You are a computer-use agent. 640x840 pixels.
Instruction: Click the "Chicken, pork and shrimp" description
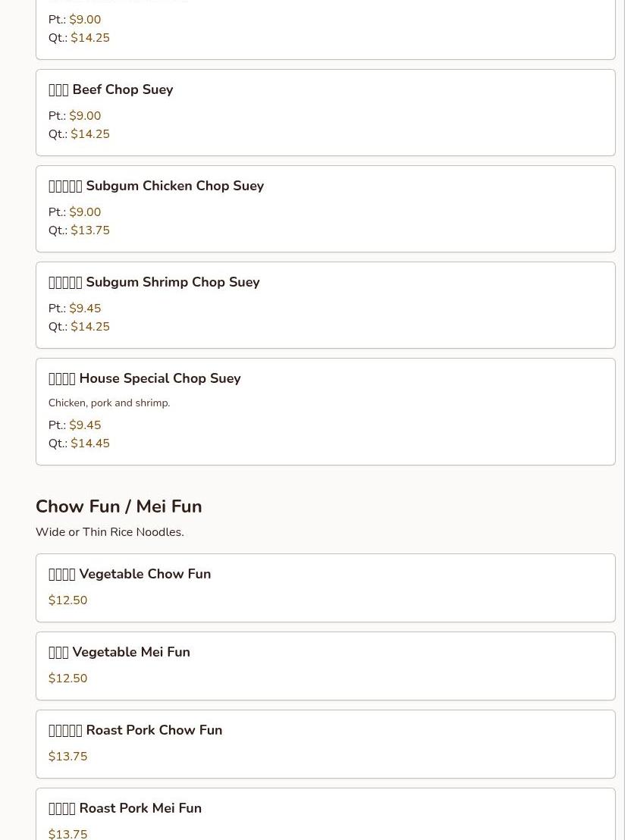[x=109, y=403]
